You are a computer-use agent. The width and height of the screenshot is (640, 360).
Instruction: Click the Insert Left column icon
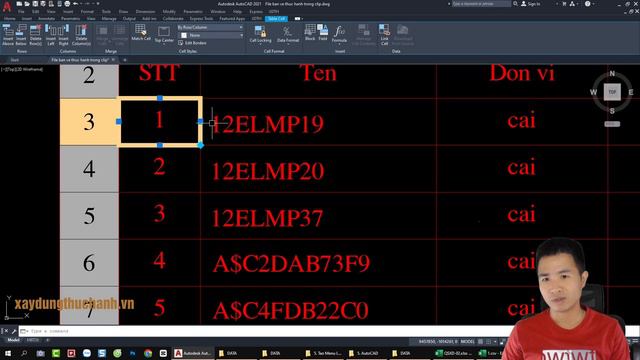(x=51, y=35)
